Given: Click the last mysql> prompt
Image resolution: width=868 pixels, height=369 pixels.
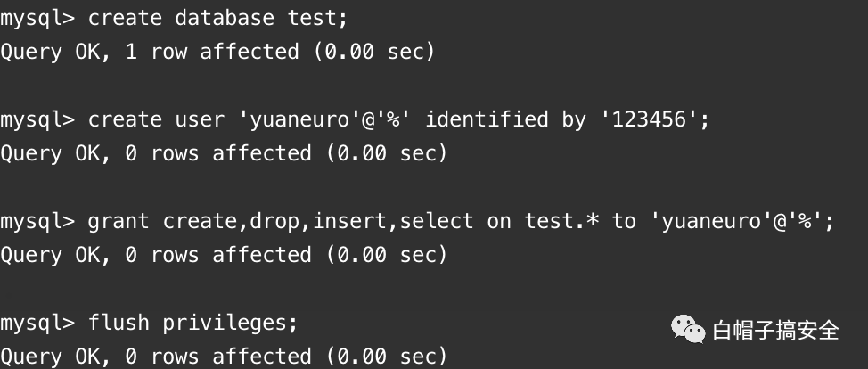Looking at the screenshot, I should pos(37,324).
